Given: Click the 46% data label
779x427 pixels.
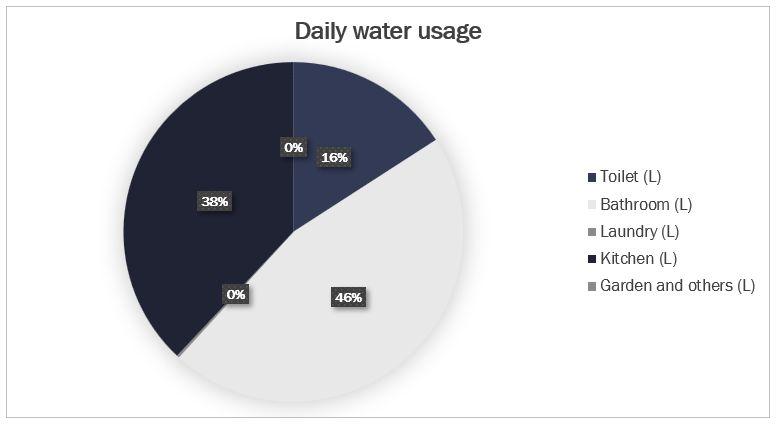Looking at the screenshot, I should coord(348,297).
